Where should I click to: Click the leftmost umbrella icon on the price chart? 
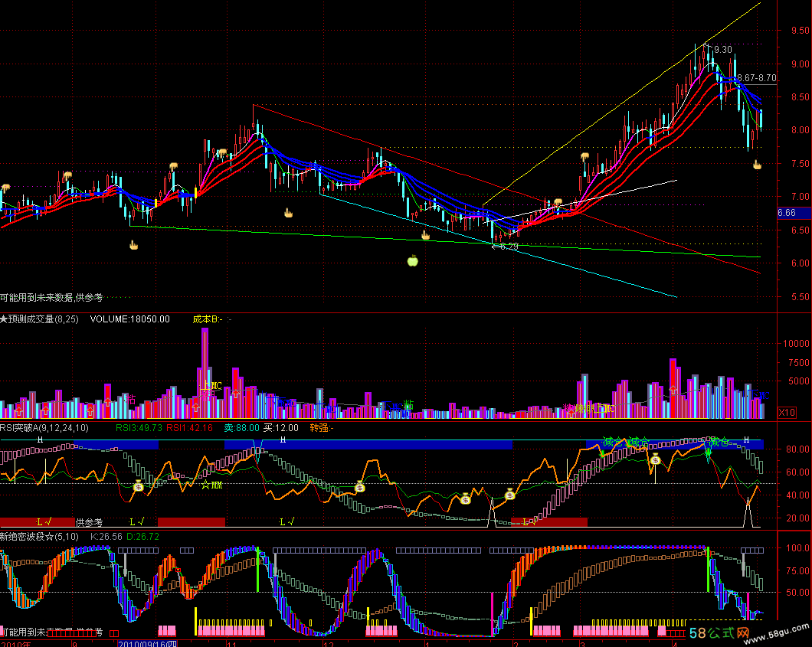click(x=5, y=188)
